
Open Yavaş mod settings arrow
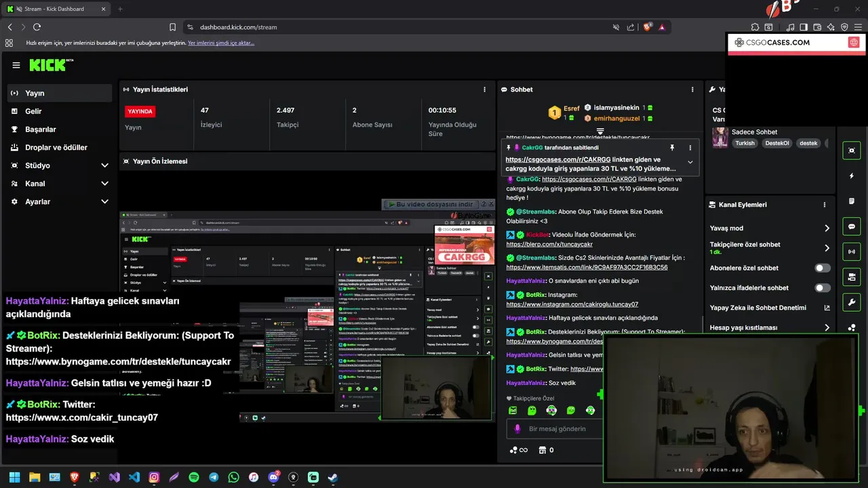click(827, 228)
